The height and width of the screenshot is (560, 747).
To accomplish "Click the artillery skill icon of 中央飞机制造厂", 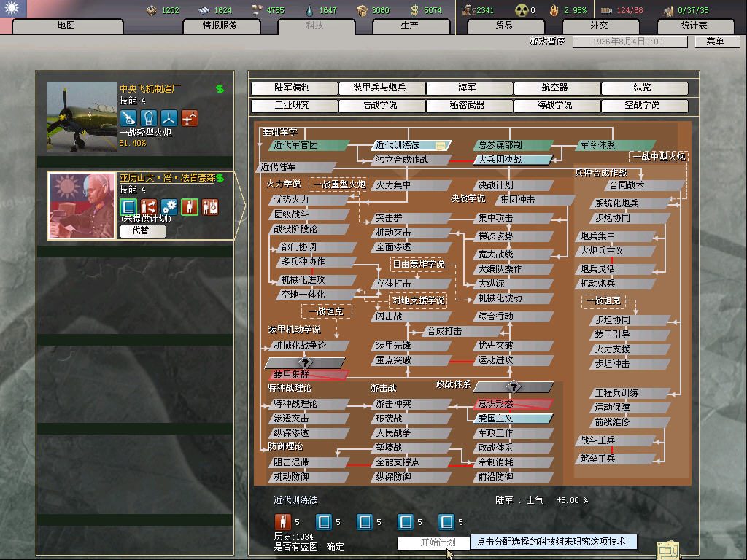I will pyautogui.click(x=128, y=117).
